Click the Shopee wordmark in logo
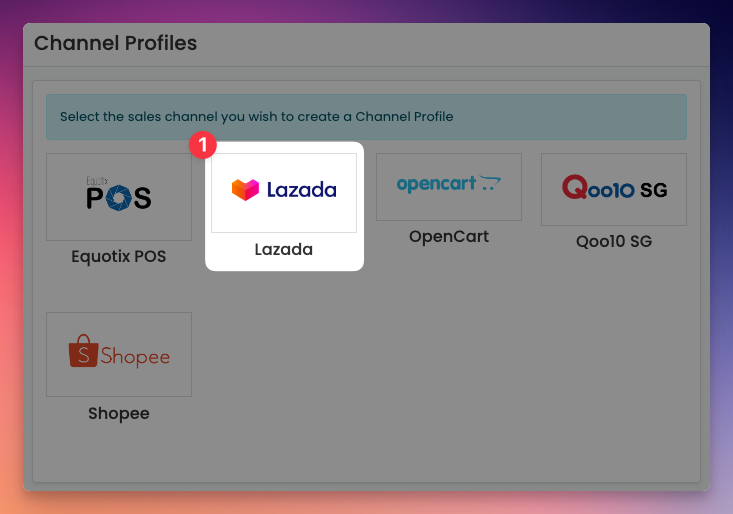 135,357
